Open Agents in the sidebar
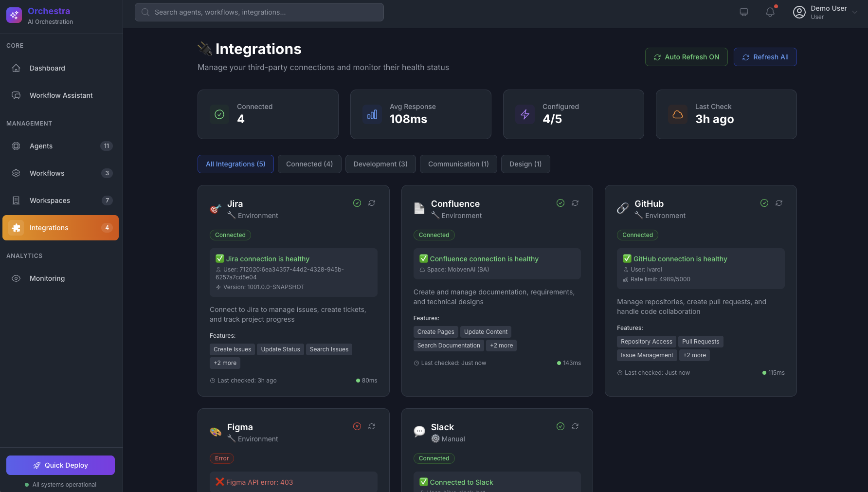The width and height of the screenshot is (868, 492). (x=41, y=146)
